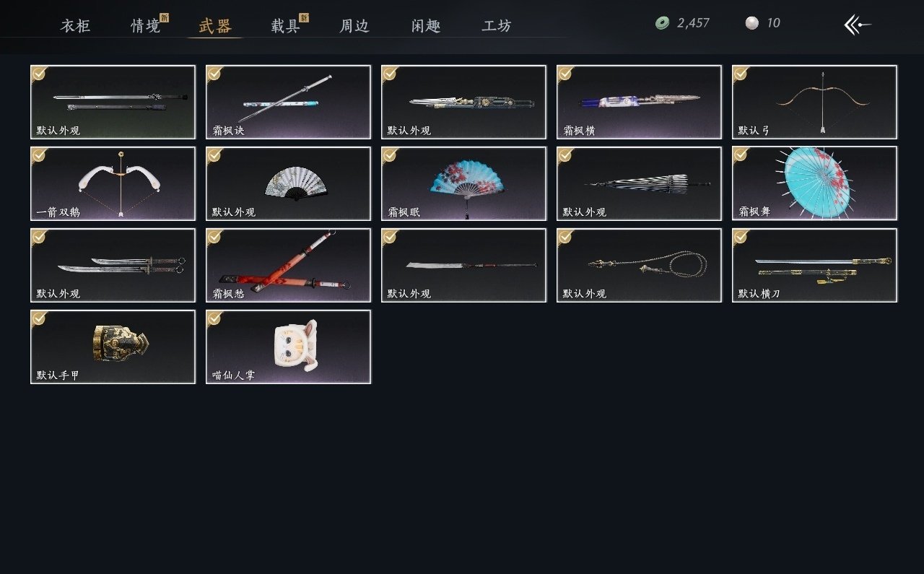The width and height of the screenshot is (924, 574).
Task: Click the pearl currency icon
Action: pyautogui.click(x=752, y=23)
